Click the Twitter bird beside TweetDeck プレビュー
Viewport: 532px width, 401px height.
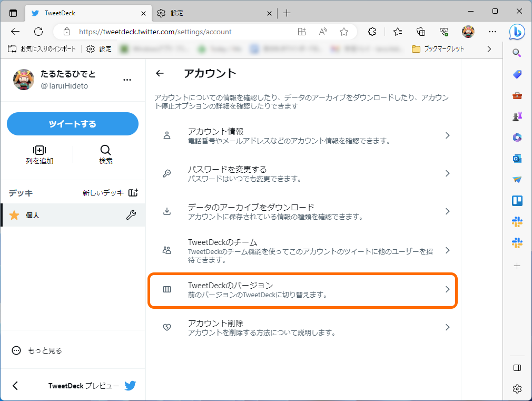[130, 385]
